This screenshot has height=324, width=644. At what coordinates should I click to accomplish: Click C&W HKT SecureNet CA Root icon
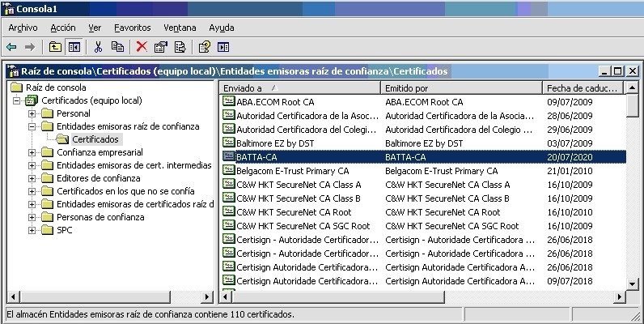pos(228,211)
